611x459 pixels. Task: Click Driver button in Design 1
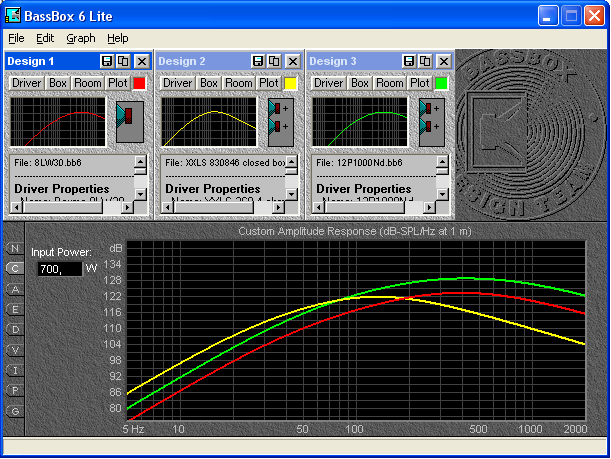(26, 83)
